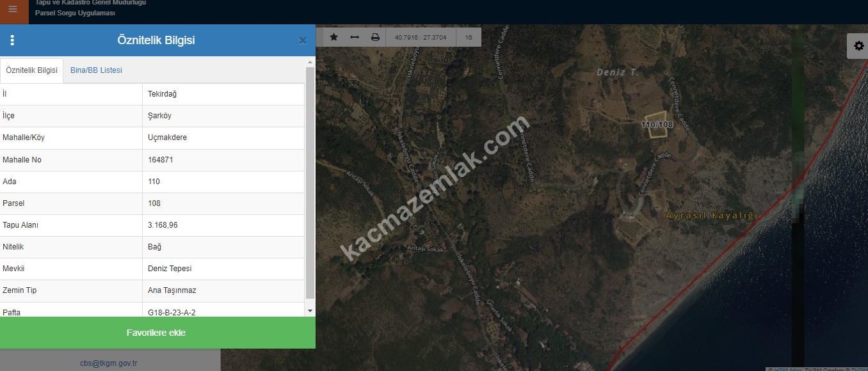Open the hamburger menu in the header
This screenshot has height=371, width=868.
coord(13,10)
